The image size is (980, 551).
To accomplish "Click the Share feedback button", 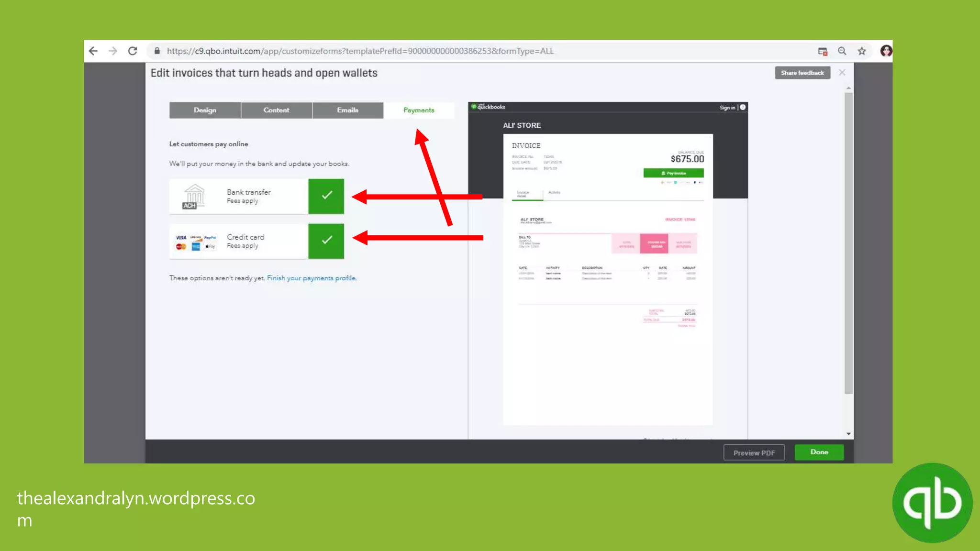I will [x=802, y=73].
